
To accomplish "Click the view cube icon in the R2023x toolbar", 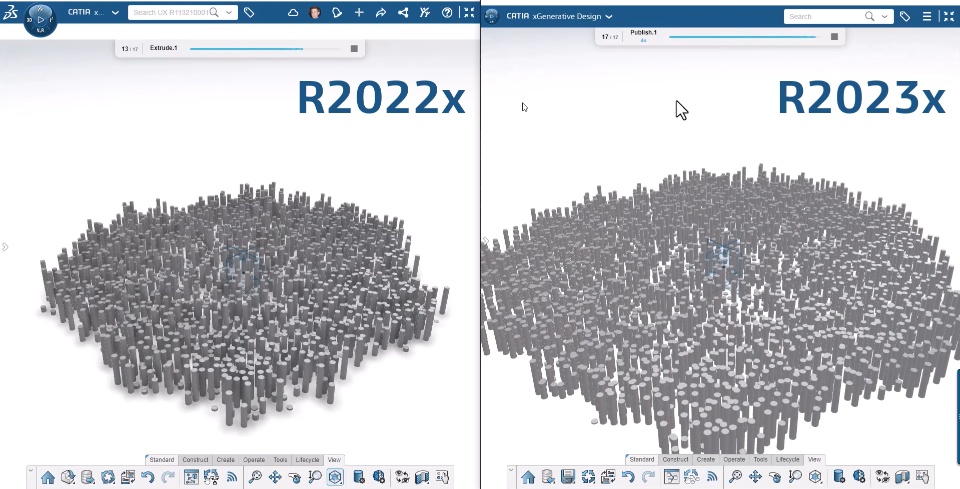I will click(x=815, y=477).
